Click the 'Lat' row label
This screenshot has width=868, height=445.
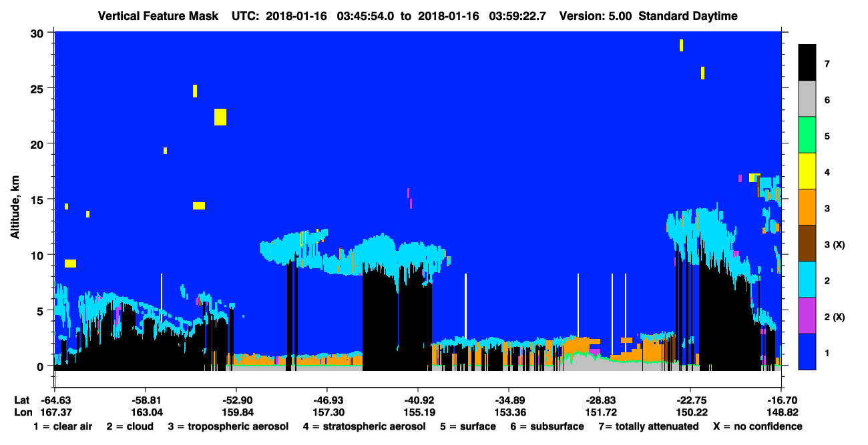coord(22,400)
